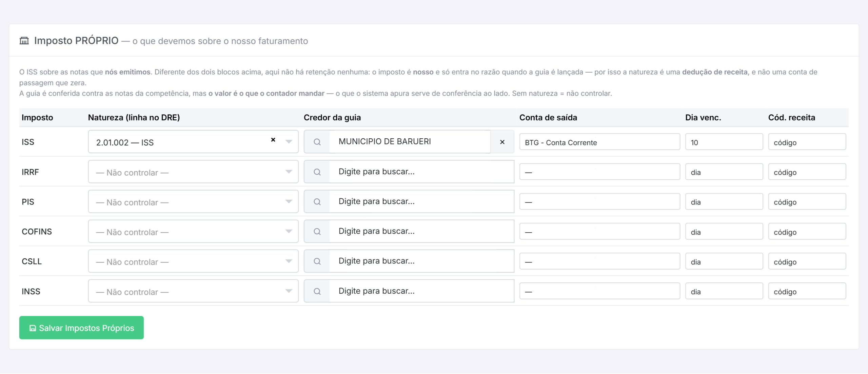Screen dimensions: 868x374
Task: Focus the COFINS código receita field
Action: [x=807, y=232]
